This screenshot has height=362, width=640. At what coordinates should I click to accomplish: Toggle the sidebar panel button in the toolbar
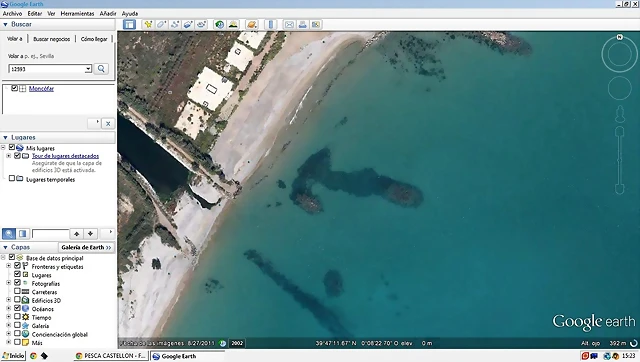129,24
